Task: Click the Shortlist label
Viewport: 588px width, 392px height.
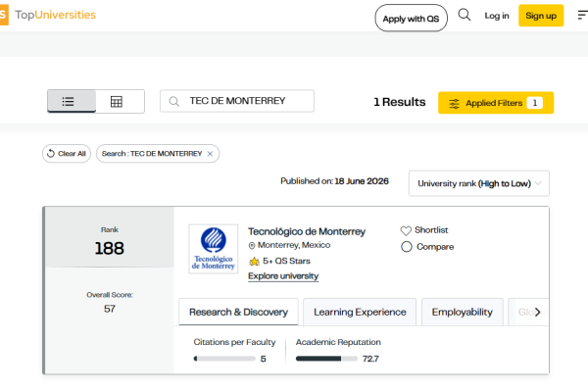Action: point(431,230)
